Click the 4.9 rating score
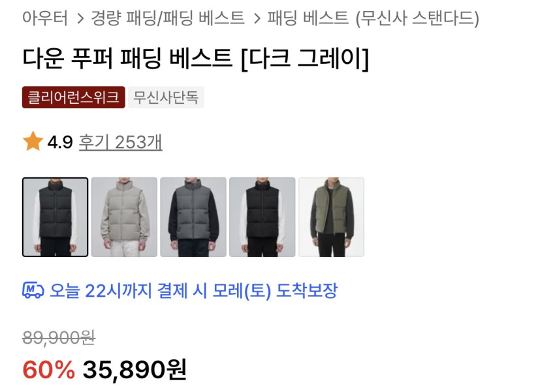The width and height of the screenshot is (555, 392). point(60,142)
